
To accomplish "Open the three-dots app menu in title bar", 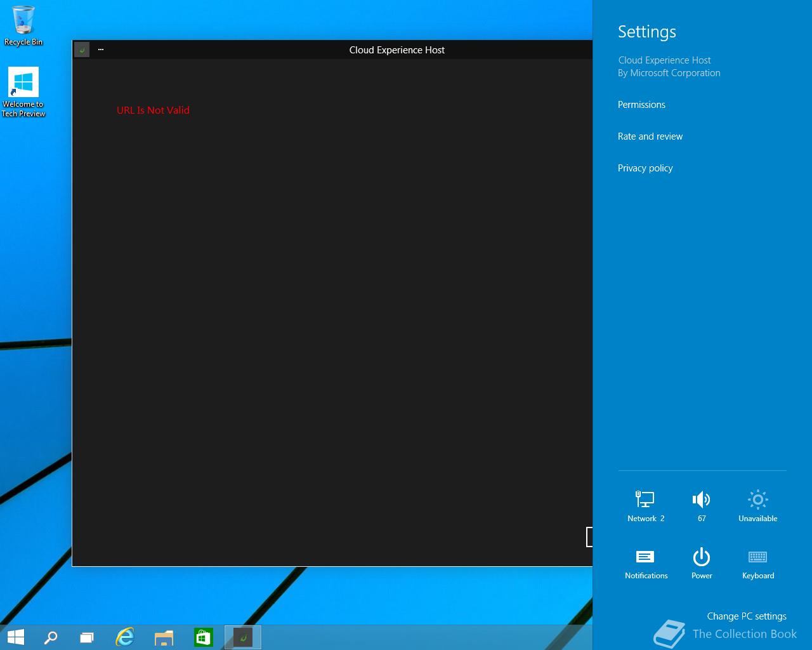I will [101, 50].
